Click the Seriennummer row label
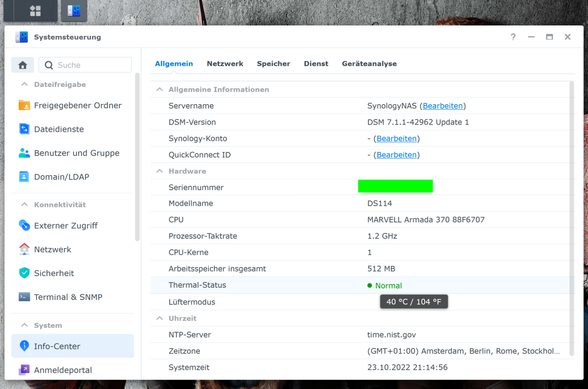 tap(196, 187)
